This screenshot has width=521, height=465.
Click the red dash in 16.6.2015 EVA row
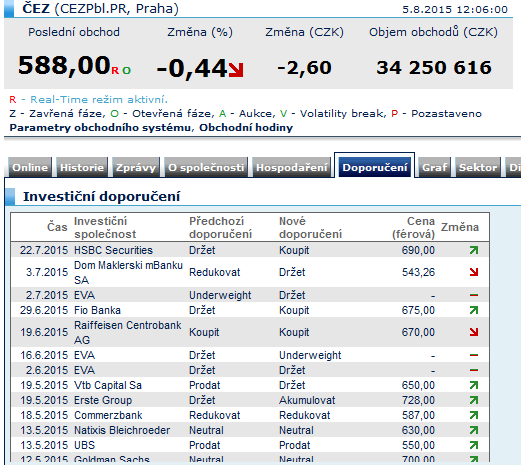(474, 355)
